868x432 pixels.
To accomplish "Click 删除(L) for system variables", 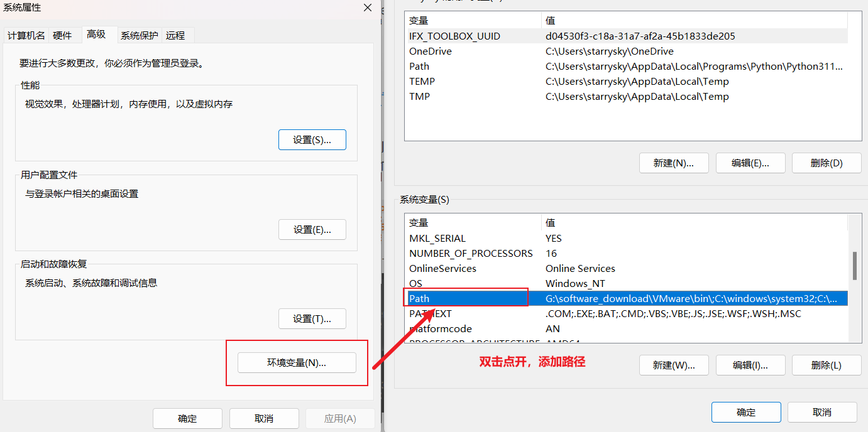I will pyautogui.click(x=827, y=365).
